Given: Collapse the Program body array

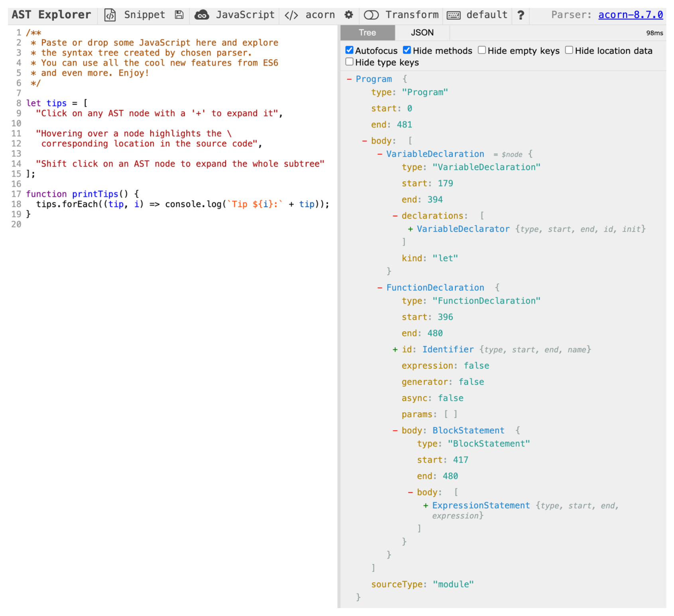Looking at the screenshot, I should coord(364,141).
